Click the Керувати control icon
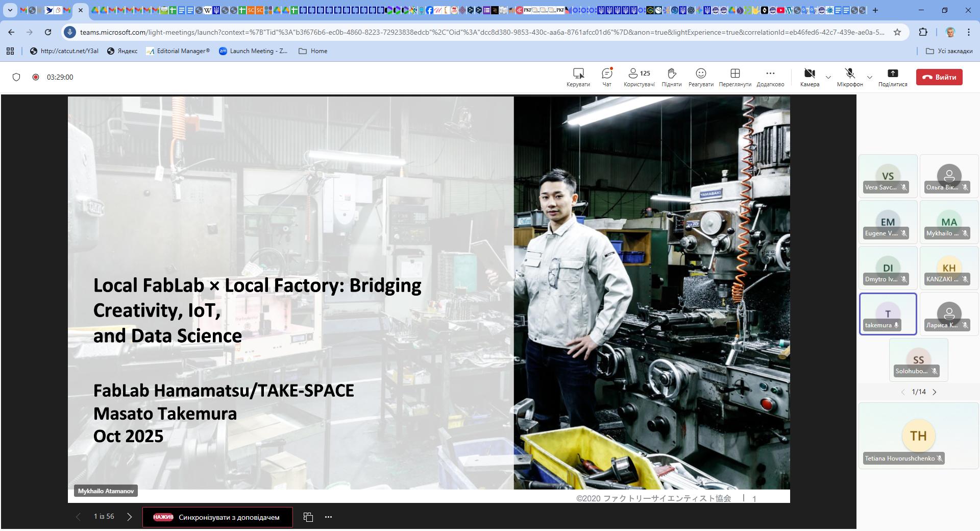This screenshot has height=531, width=980. pyautogui.click(x=578, y=74)
